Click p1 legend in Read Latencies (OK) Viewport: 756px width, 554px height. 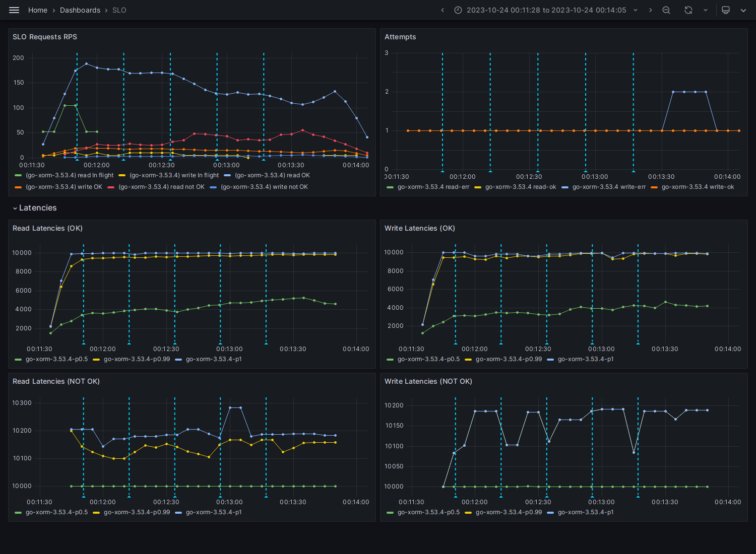[x=214, y=359]
